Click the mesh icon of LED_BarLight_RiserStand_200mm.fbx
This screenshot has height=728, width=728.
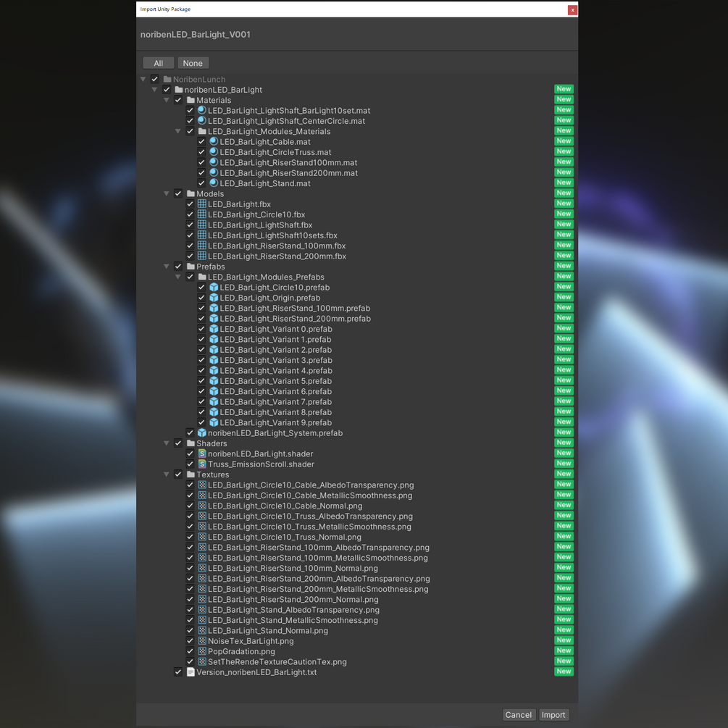pyautogui.click(x=202, y=256)
